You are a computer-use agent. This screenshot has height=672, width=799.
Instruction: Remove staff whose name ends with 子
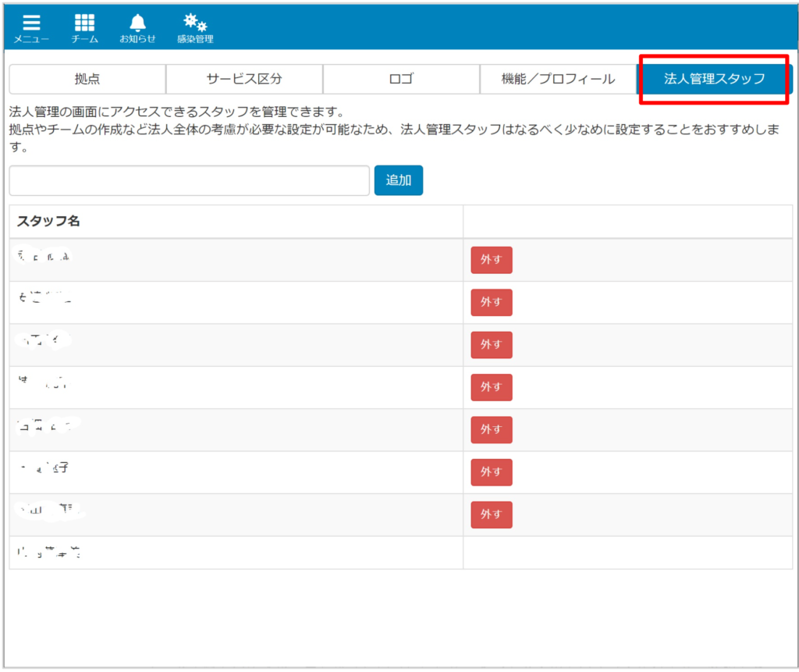tap(492, 472)
